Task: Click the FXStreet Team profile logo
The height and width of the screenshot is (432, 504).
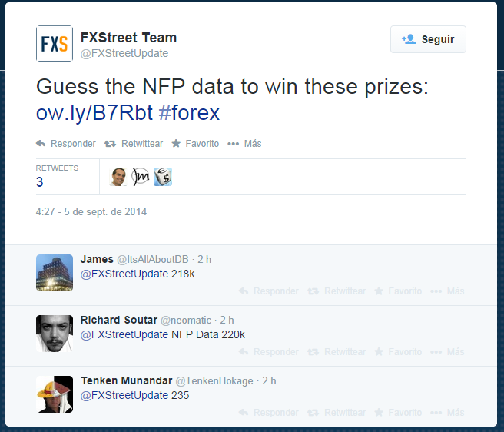Action: (x=55, y=44)
